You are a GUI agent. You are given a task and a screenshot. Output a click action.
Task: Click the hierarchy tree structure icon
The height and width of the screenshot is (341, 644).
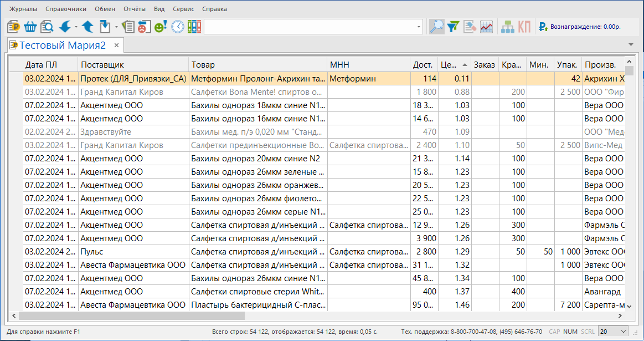pos(508,27)
